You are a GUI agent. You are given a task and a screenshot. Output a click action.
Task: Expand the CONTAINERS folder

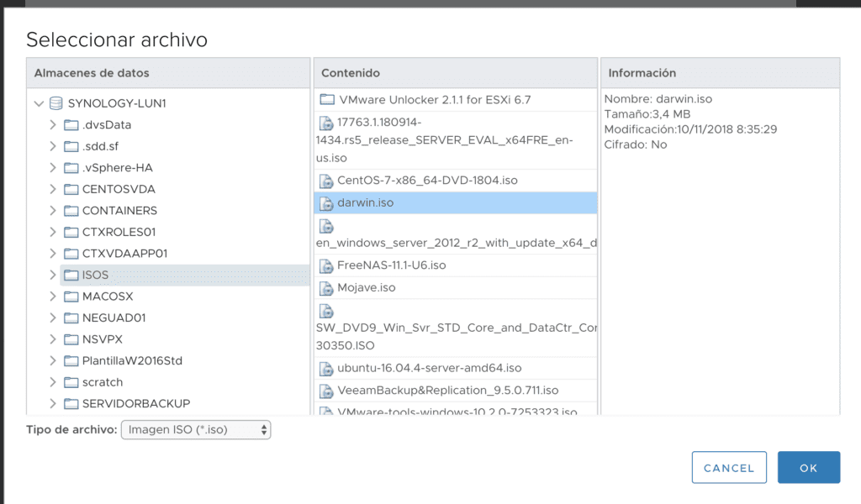[x=51, y=210]
